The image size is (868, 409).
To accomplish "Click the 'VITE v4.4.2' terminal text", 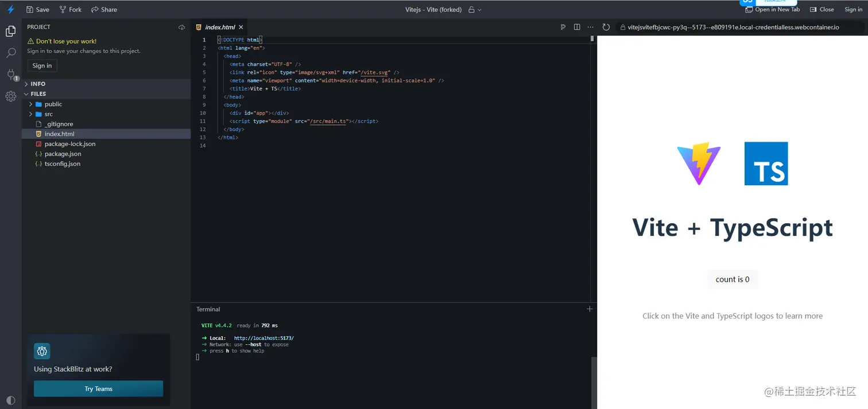I will pos(216,325).
